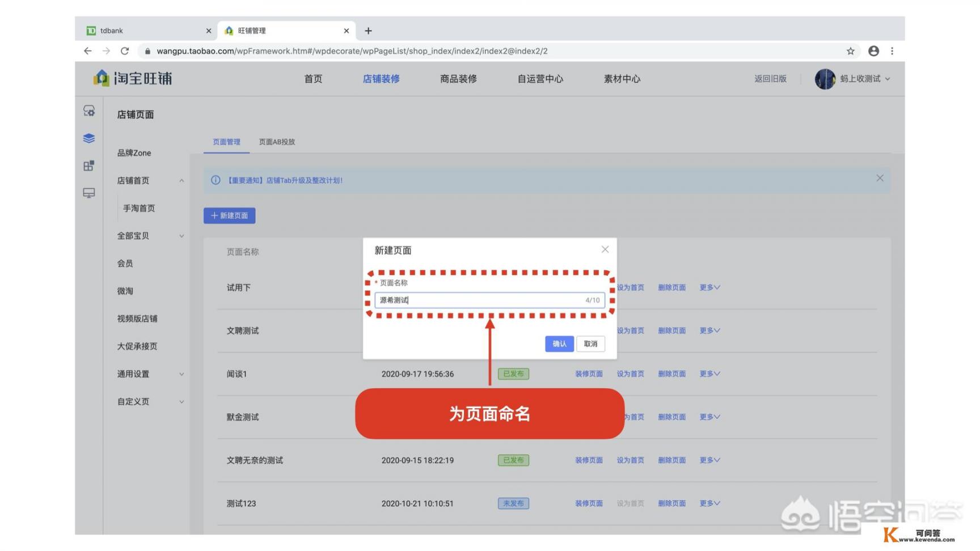Close the 旺铺管理 tab
The width and height of the screenshot is (980, 551).
346,31
